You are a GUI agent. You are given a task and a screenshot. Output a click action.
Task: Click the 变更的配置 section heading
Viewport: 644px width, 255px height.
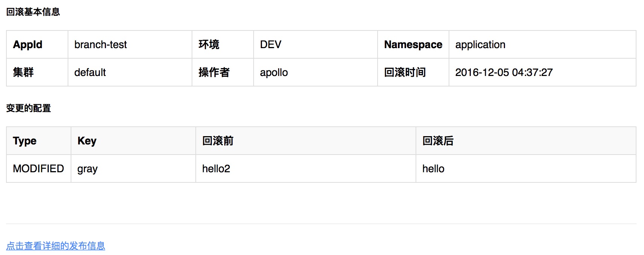(29, 108)
